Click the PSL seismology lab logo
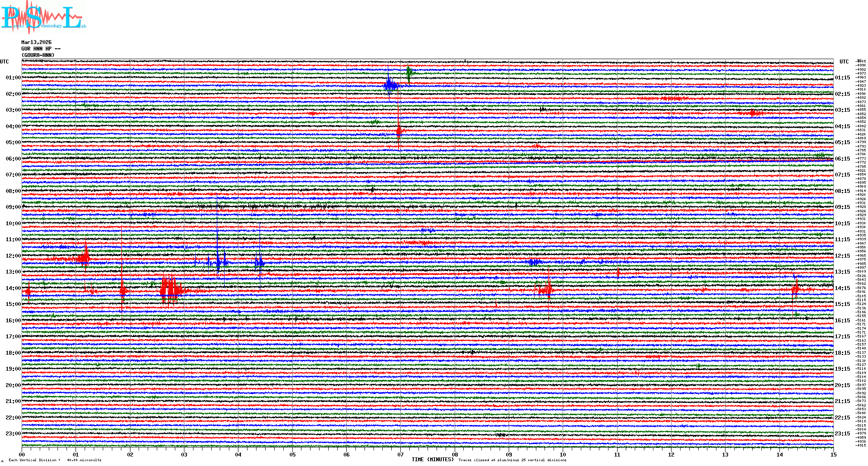 pos(43,17)
